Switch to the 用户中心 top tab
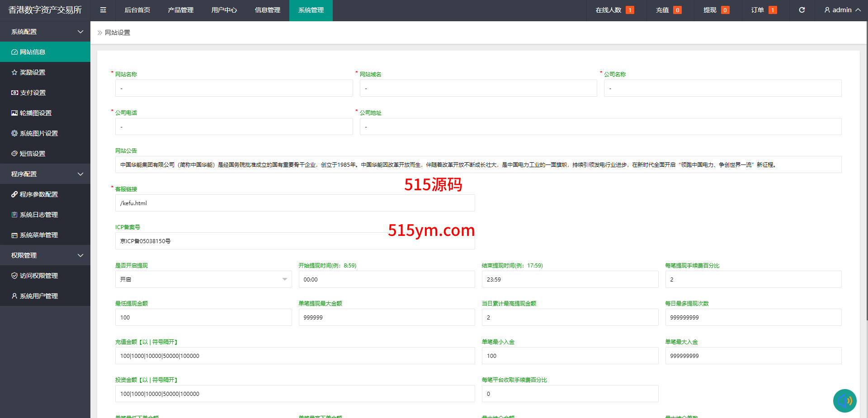Screen dimensions: 868x418 tap(224, 10)
